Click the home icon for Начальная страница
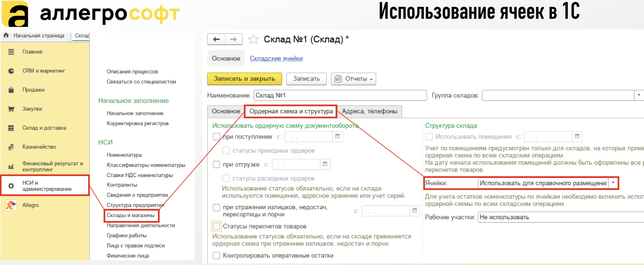This screenshot has height=265, width=644. pos(6,35)
